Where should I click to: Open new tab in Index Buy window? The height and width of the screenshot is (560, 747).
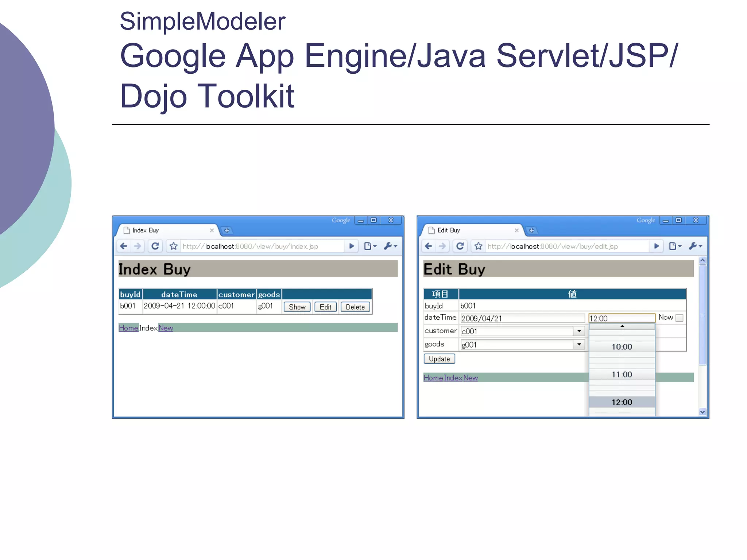point(227,230)
